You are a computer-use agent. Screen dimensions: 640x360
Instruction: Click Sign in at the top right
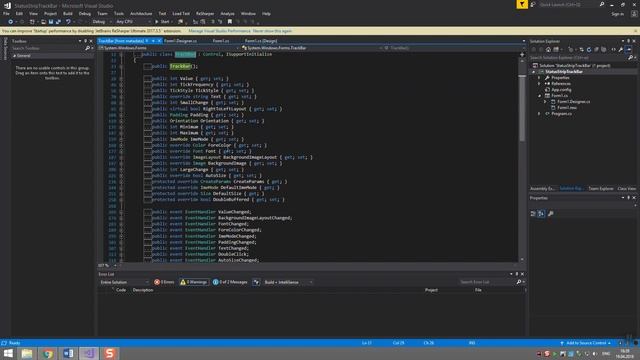click(x=617, y=14)
